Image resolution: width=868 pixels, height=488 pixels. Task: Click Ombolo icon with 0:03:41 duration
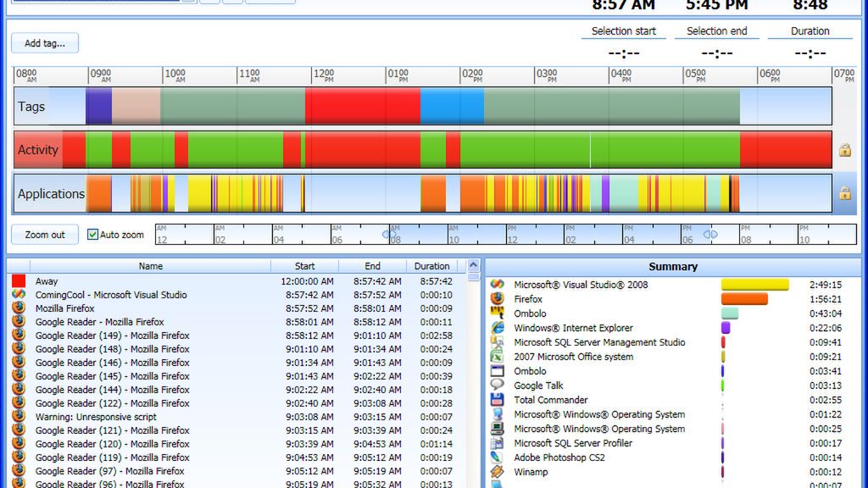497,371
